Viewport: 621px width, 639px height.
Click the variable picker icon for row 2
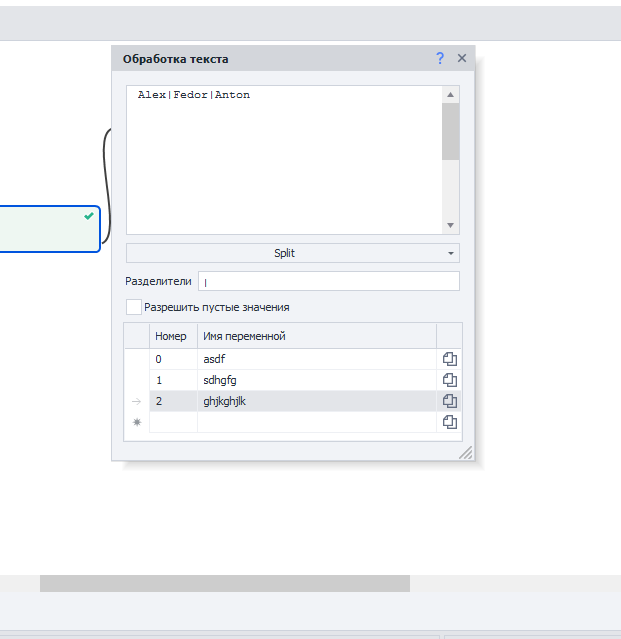point(449,401)
